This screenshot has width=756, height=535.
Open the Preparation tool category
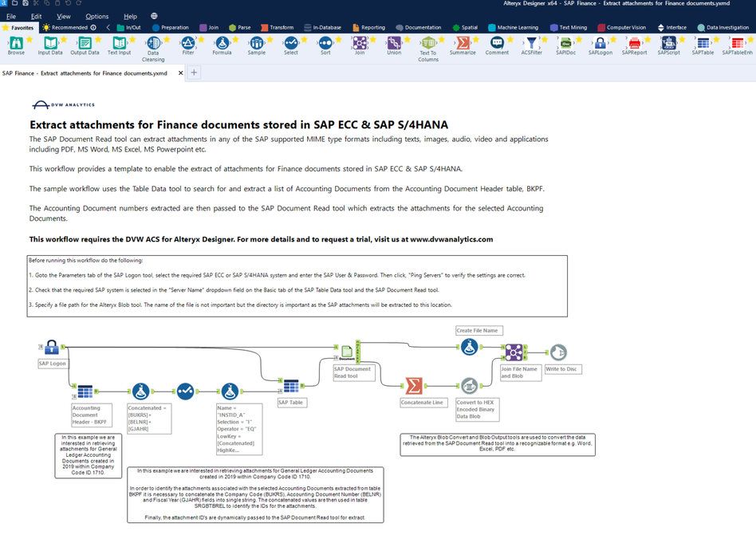170,27
